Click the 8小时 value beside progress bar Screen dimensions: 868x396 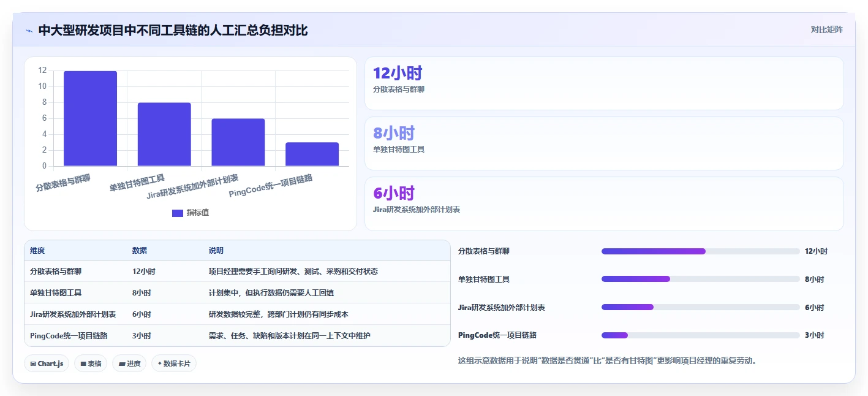[814, 280]
